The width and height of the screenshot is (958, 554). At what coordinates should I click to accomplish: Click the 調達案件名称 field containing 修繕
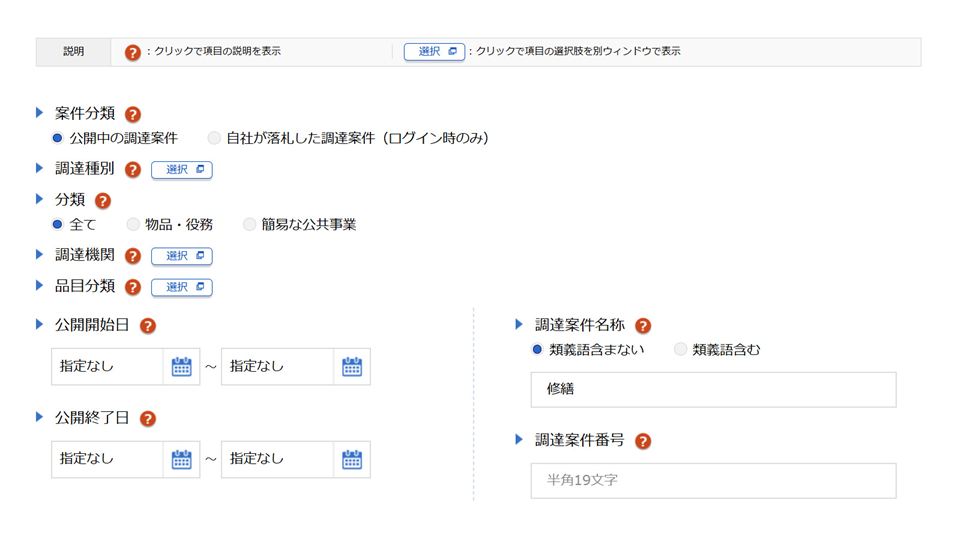click(714, 390)
